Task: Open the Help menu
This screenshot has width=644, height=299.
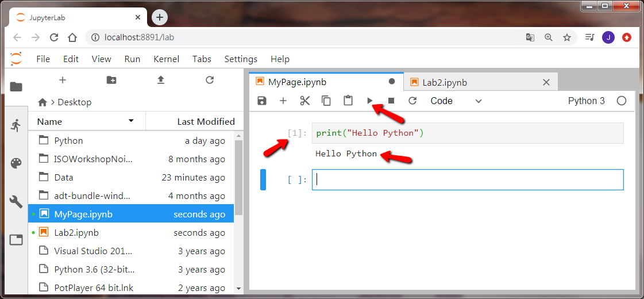Action: pos(280,59)
